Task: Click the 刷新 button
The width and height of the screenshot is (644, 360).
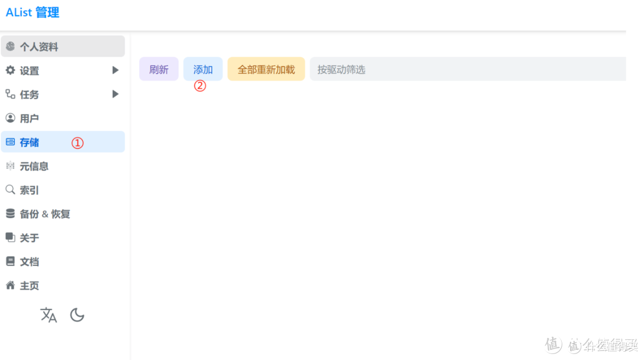Action: pos(159,69)
